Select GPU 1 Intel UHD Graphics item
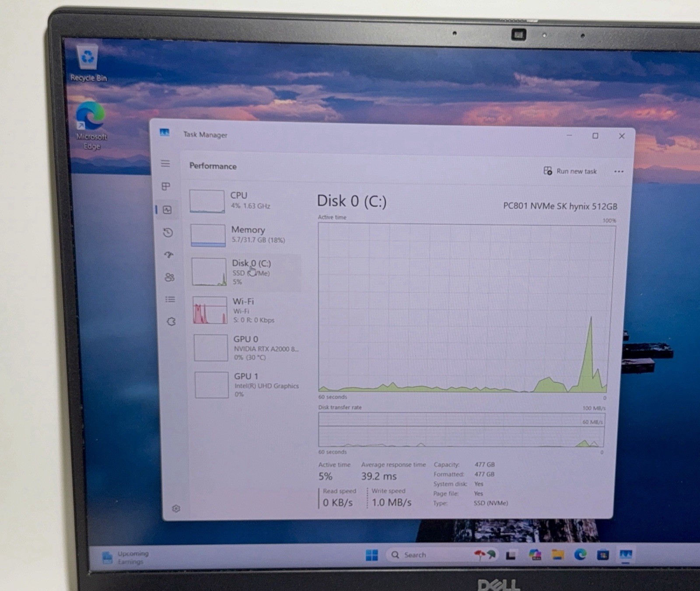Image resolution: width=700 pixels, height=591 pixels. pos(248,385)
